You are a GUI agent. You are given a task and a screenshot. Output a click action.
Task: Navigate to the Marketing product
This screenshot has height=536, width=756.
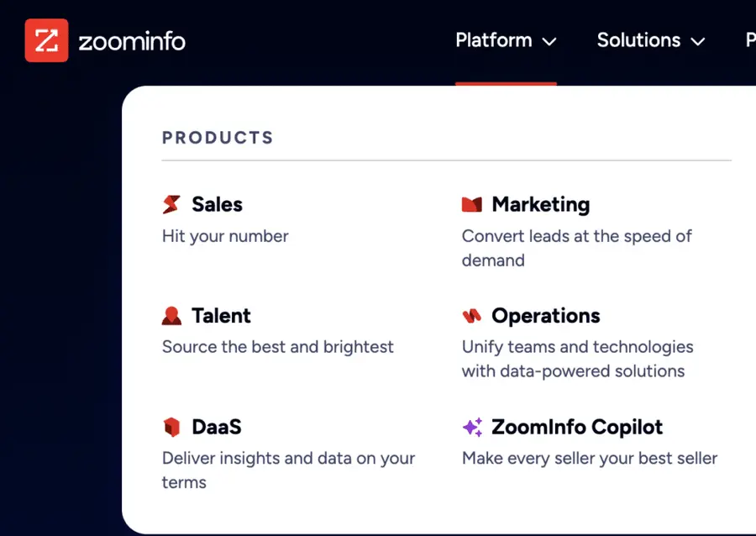[540, 203]
